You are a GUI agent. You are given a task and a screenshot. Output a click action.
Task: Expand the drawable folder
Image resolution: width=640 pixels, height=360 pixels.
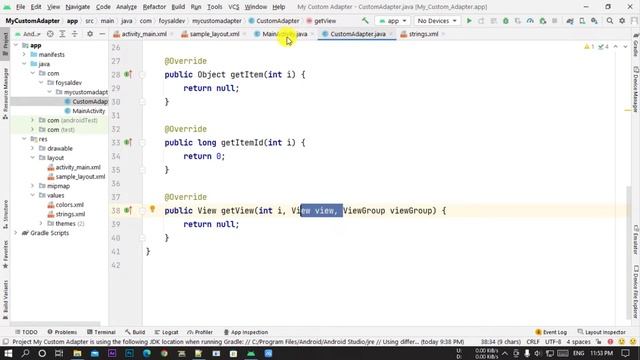tap(33, 149)
